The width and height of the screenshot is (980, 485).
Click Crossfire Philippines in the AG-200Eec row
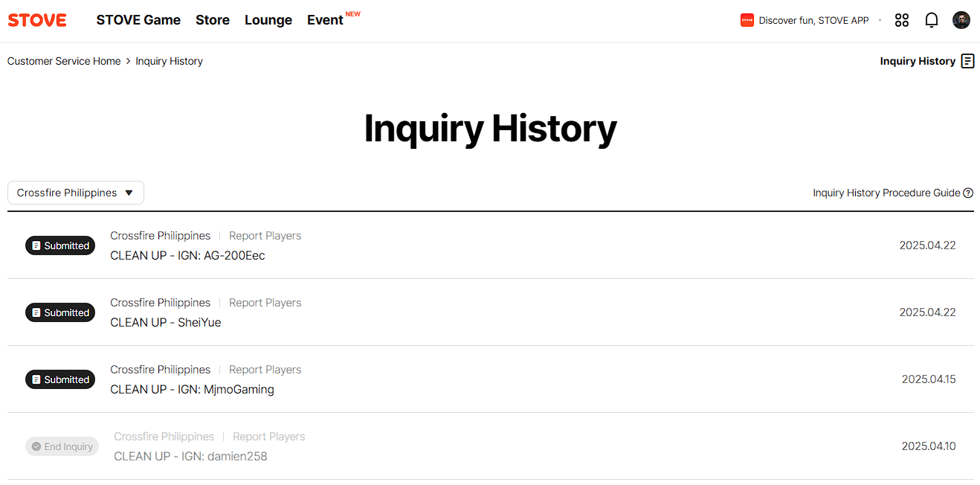pos(160,236)
